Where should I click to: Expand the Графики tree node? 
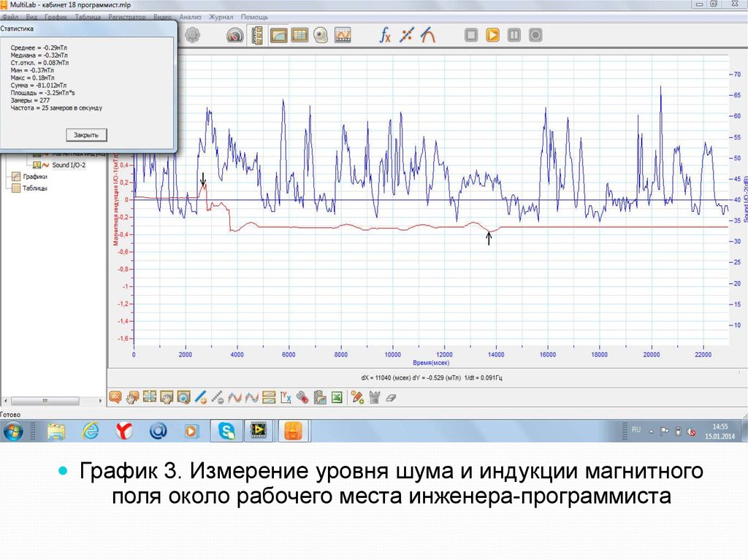pyautogui.click(x=34, y=176)
